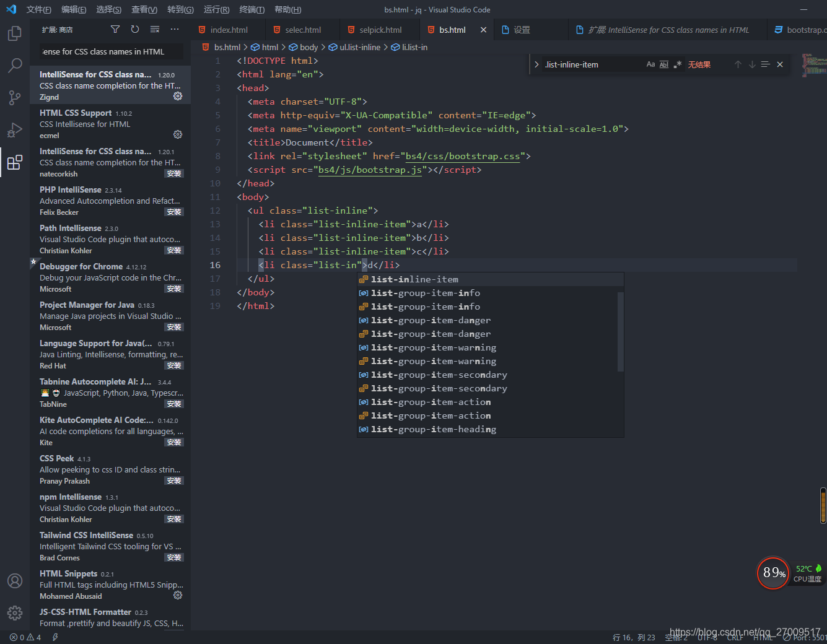This screenshot has height=644, width=827.
Task: Open the 选择(S) menu
Action: point(108,9)
